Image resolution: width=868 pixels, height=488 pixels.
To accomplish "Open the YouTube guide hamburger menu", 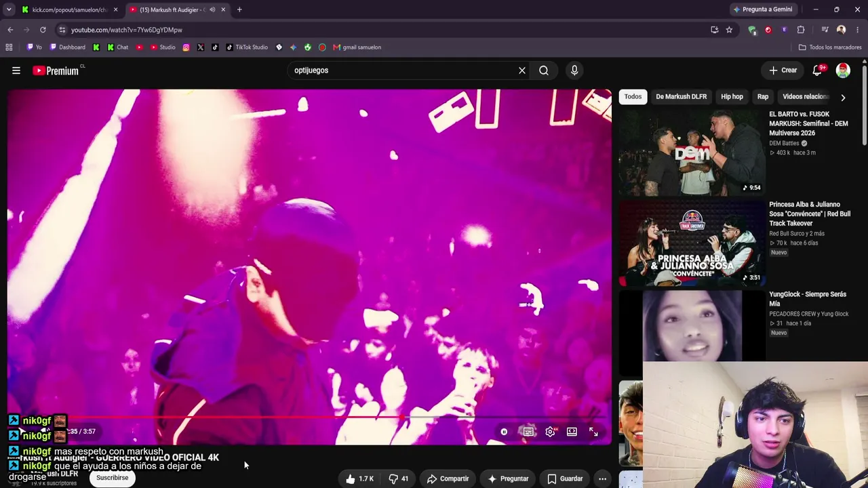I will coord(16,70).
